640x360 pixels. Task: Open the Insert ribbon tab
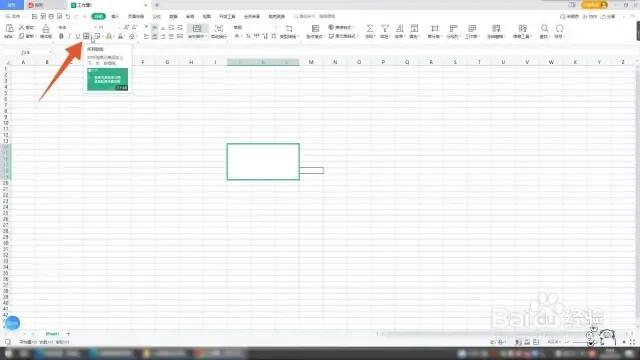tap(115, 16)
